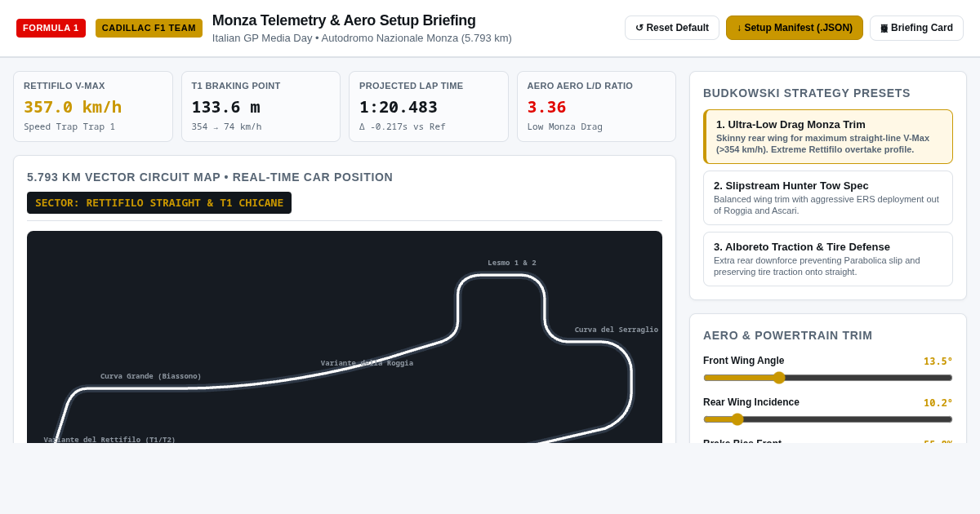
Task: Click the 13.5° front wing value
Action: (938, 361)
